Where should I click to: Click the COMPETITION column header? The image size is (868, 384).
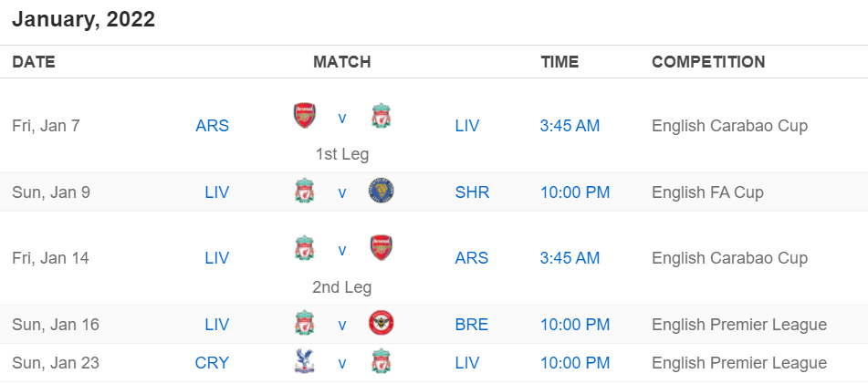point(708,61)
